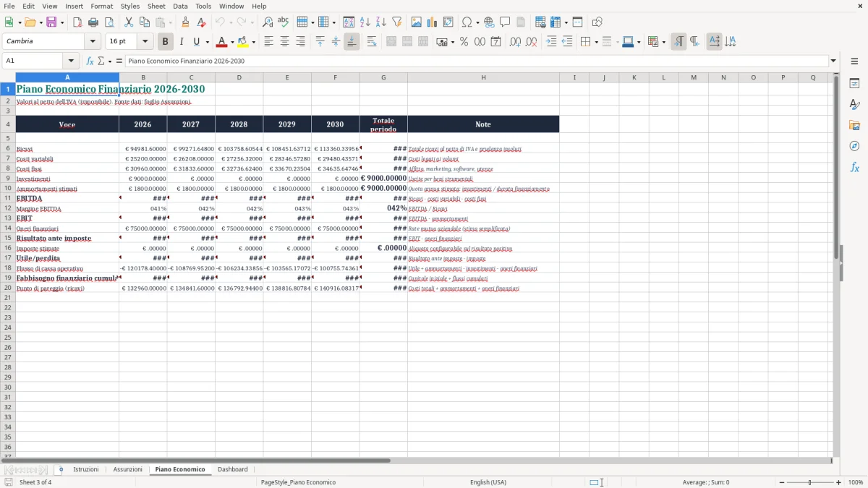
Task: Click the AutoFilter funnel icon
Action: tap(397, 22)
